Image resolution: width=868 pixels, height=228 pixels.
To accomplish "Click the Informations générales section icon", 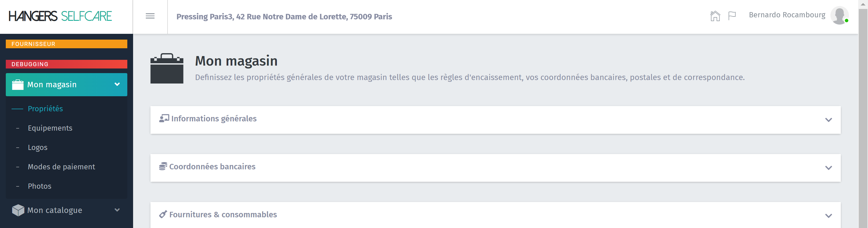I will [x=164, y=118].
